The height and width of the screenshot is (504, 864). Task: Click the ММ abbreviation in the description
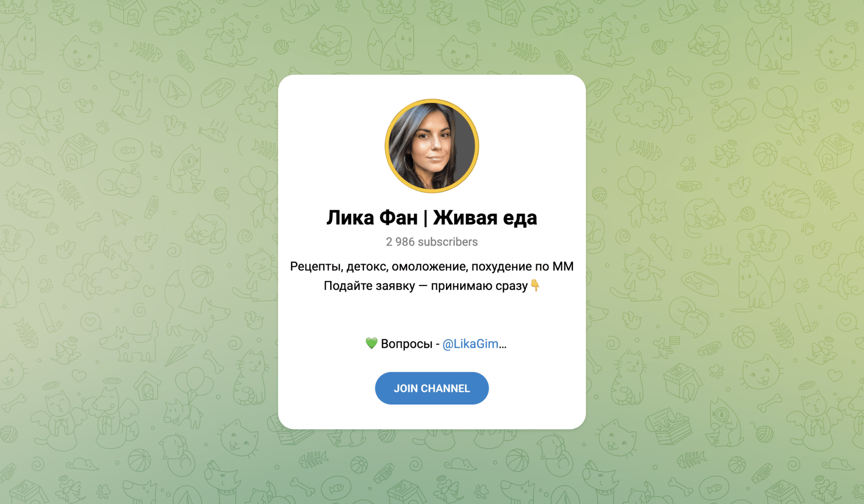click(x=563, y=266)
